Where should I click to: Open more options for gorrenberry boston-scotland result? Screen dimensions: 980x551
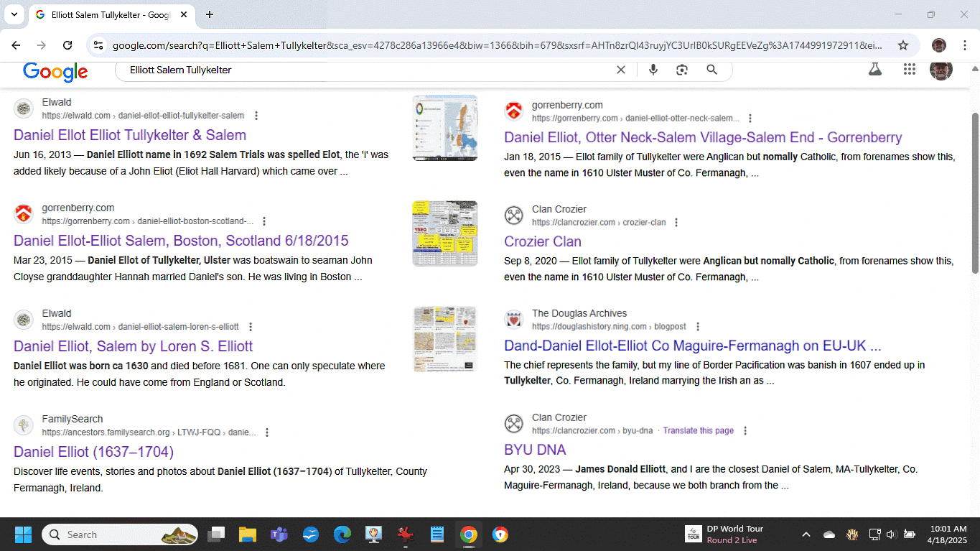click(264, 221)
